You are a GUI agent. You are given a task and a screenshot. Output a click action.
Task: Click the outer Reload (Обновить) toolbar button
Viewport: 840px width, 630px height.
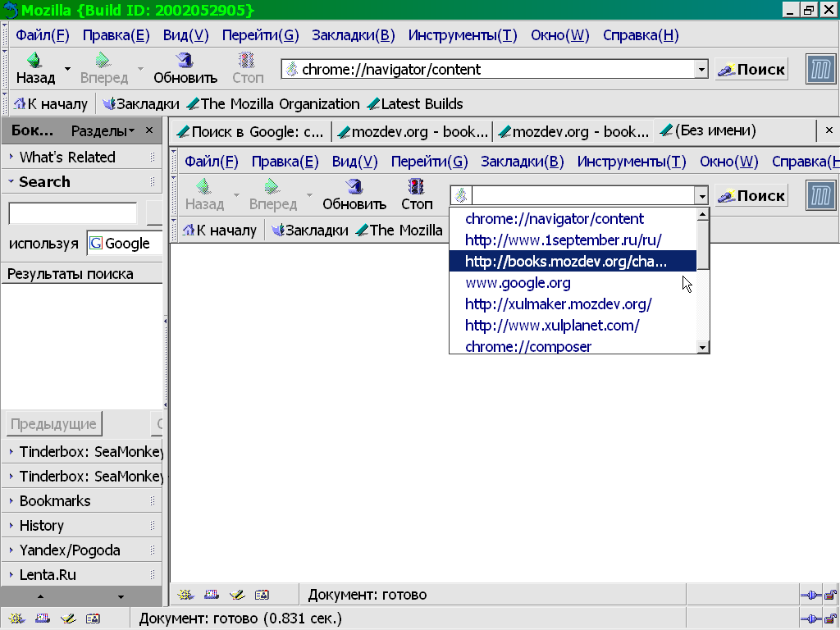pyautogui.click(x=185, y=69)
